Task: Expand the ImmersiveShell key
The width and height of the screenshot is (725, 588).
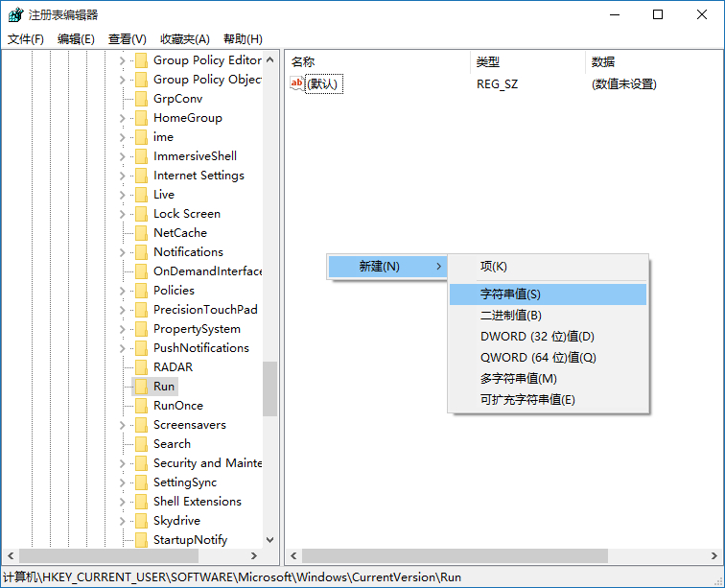Action: (x=122, y=156)
